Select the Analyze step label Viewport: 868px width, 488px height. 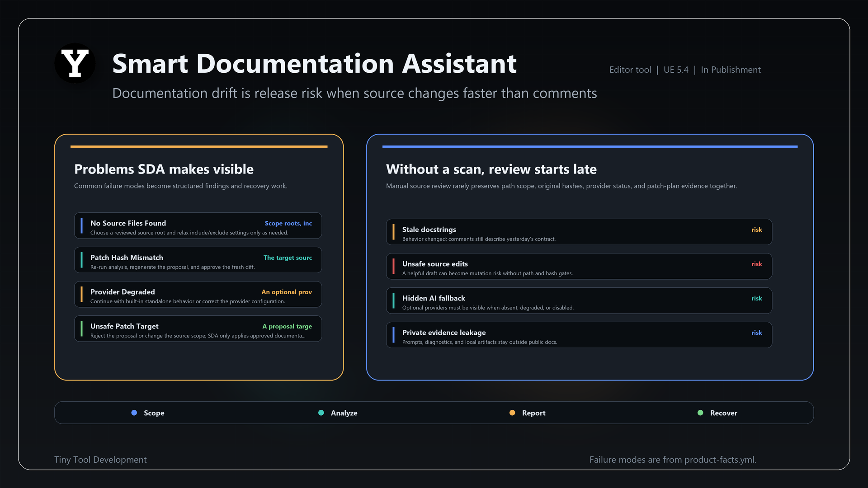344,413
